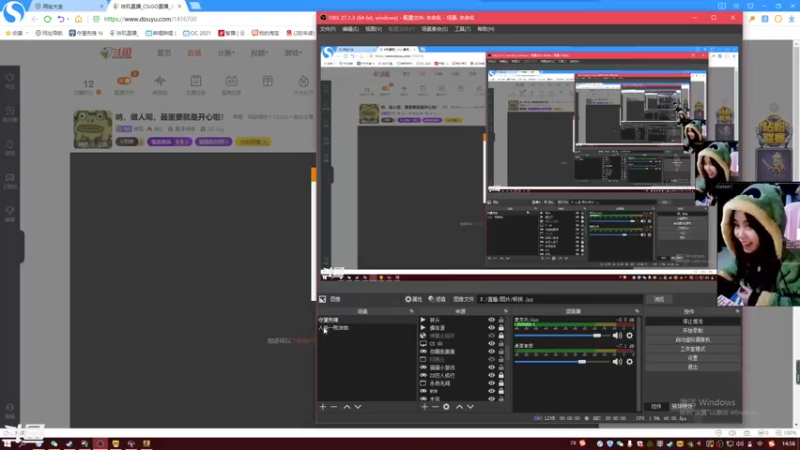Toggle visibility eye for wow source
This screenshot has width=800, height=450.
491,391
